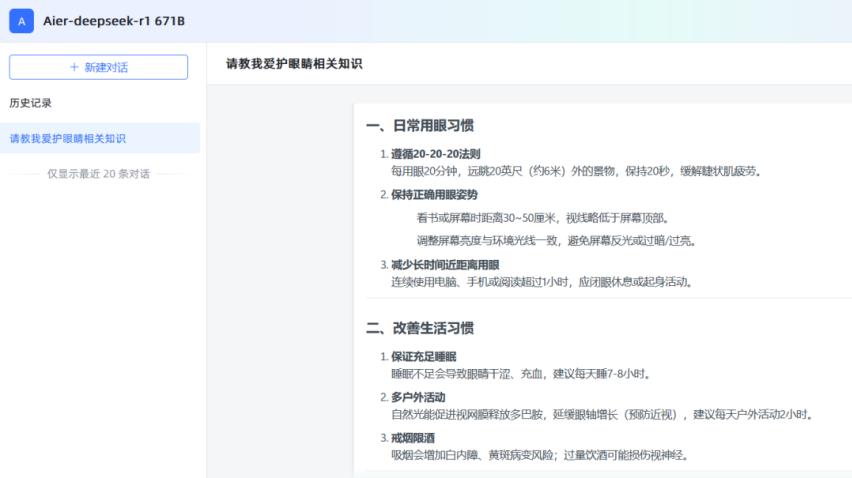Click the line starting 调整屏幕亮度与环境光线一致
Screen dimensions: 852x478
point(557,241)
